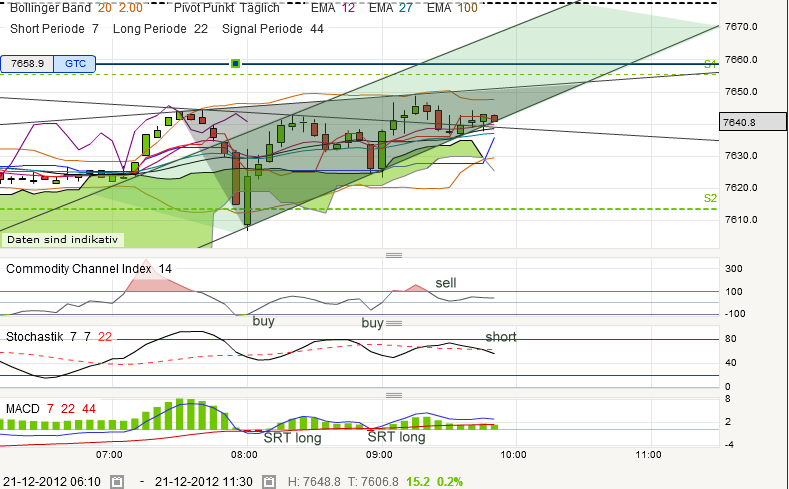Click the Pivot Punkt Täglich label
Image resolution: width=789 pixels, height=489 pixels.
coord(226,8)
